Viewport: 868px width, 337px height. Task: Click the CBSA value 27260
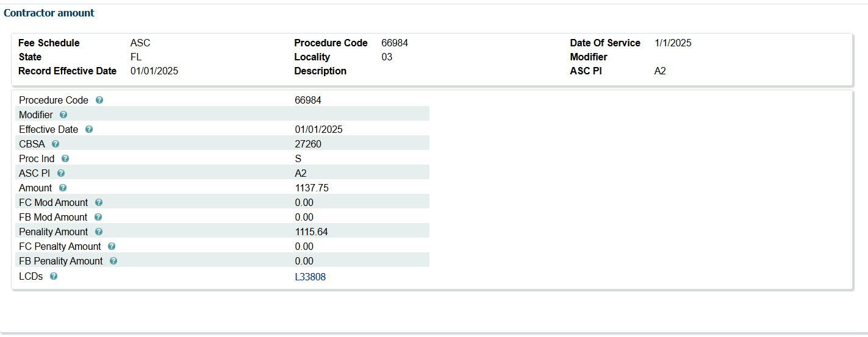tap(307, 144)
